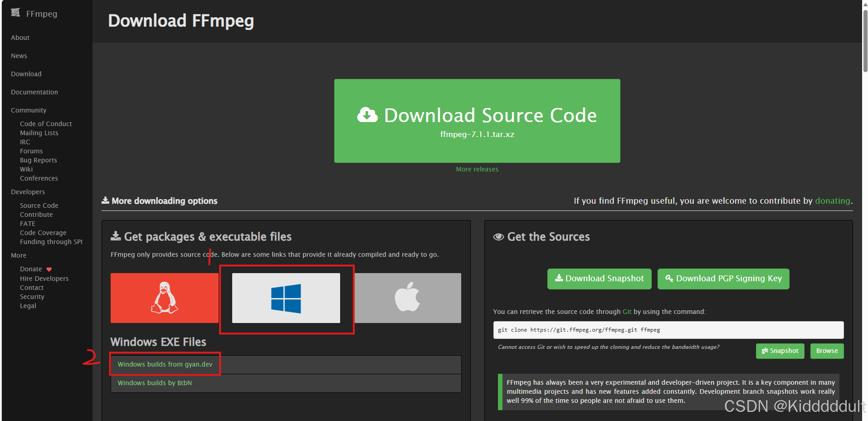Screen dimensions: 868x421
Task: Open Developers section in sidebar
Action: [x=28, y=192]
